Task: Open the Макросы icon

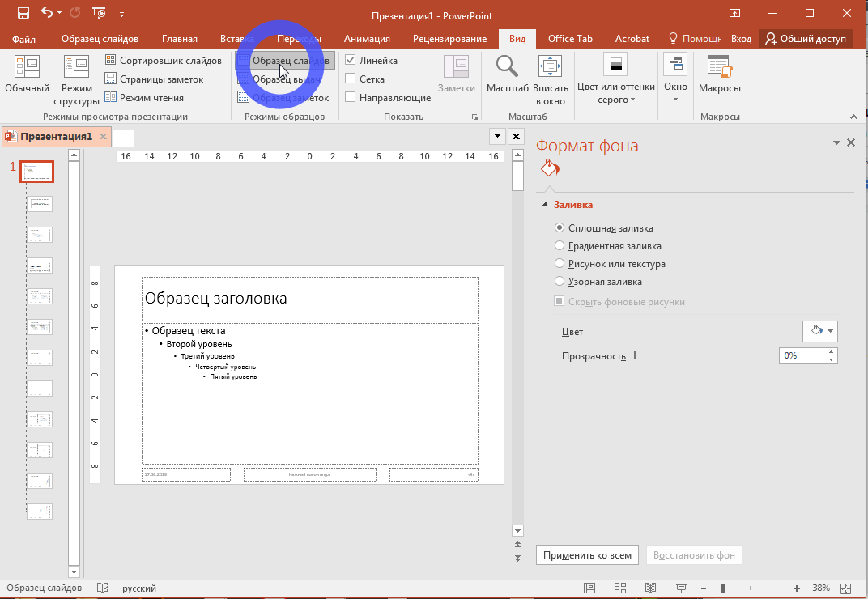Action: [719, 67]
